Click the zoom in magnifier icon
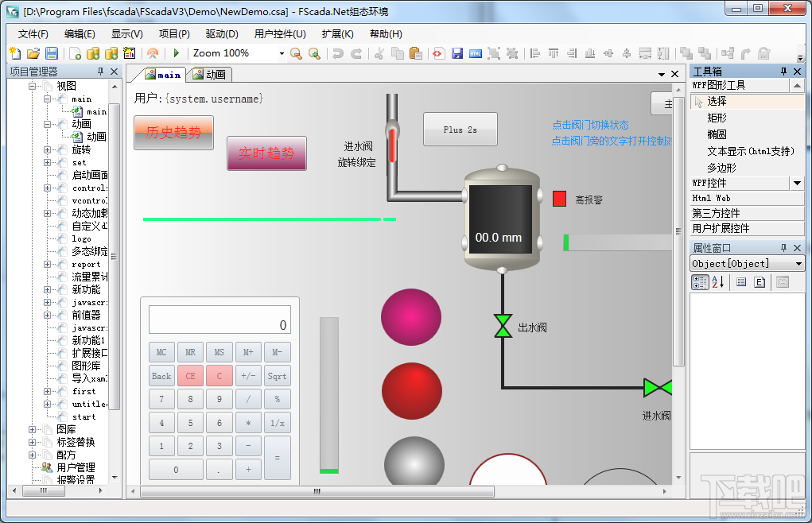Image resolution: width=812 pixels, height=523 pixels. tap(314, 53)
